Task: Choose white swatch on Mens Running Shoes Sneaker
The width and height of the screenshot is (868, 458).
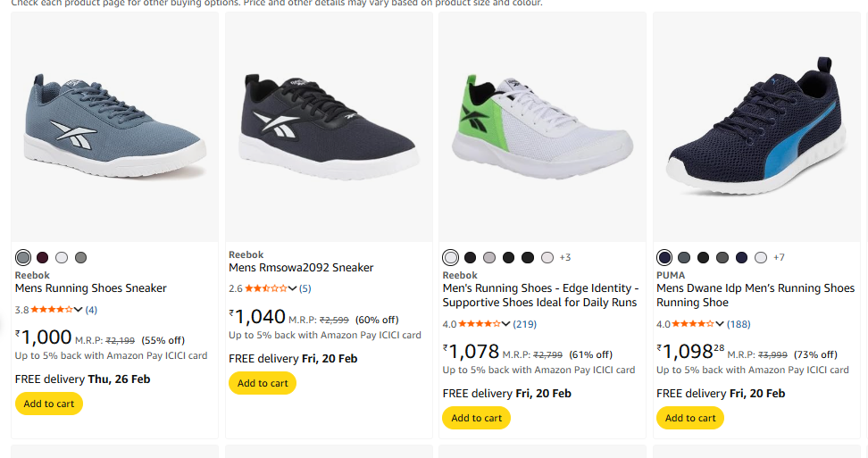Action: (x=62, y=258)
